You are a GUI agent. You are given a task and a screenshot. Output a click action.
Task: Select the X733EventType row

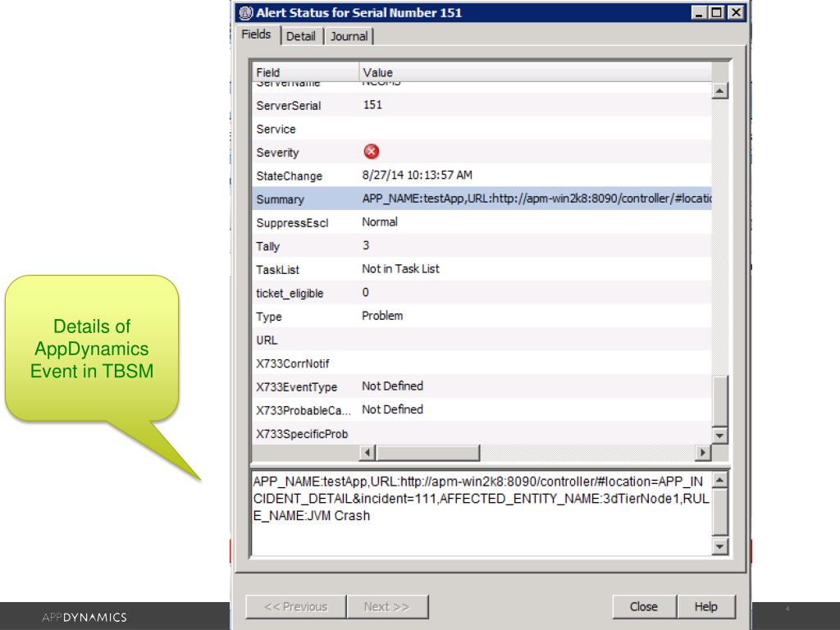[x=482, y=386]
